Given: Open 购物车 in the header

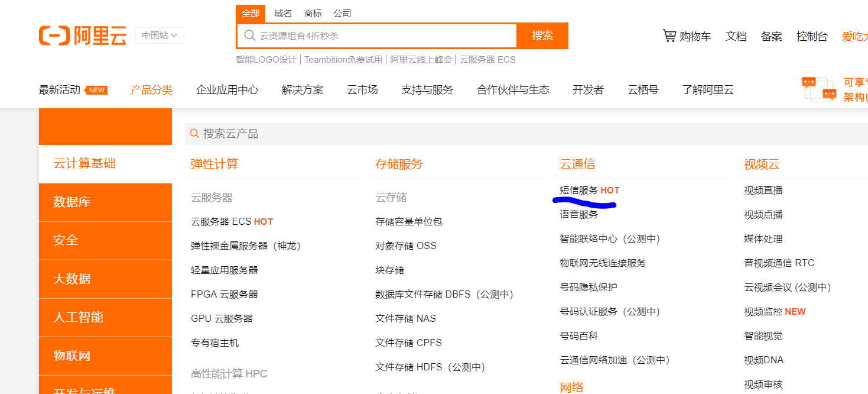Looking at the screenshot, I should tap(695, 36).
